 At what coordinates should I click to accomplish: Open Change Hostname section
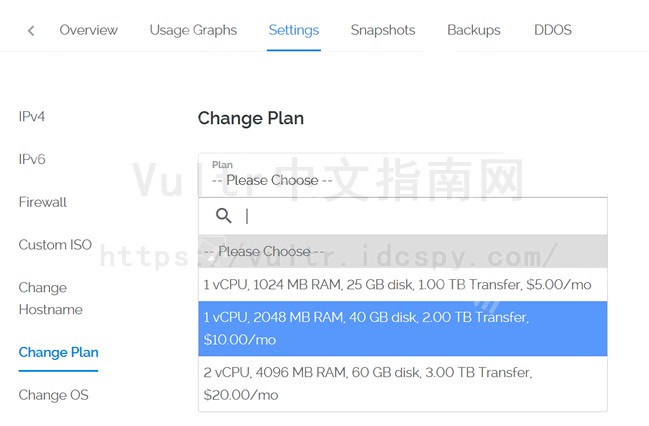click(50, 298)
